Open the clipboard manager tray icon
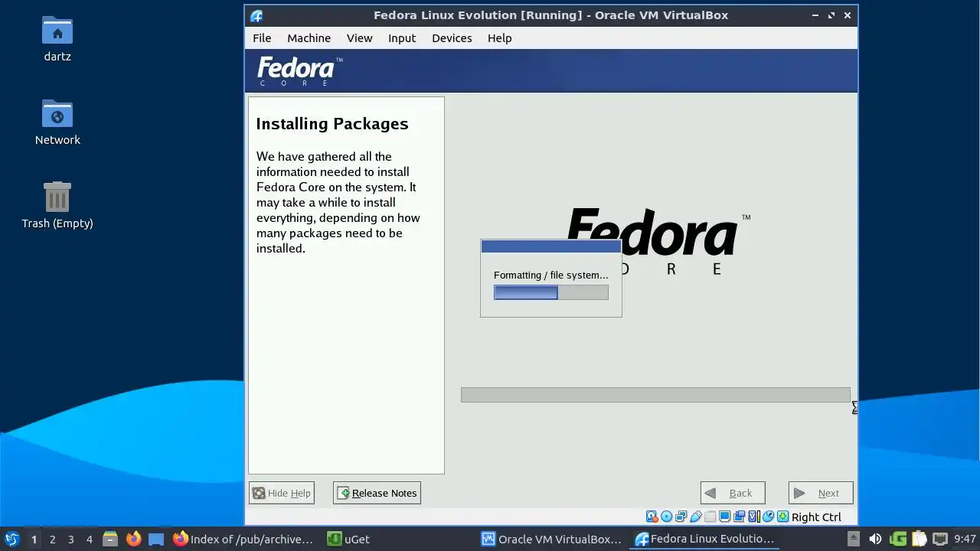This screenshot has height=551, width=980. click(x=919, y=539)
